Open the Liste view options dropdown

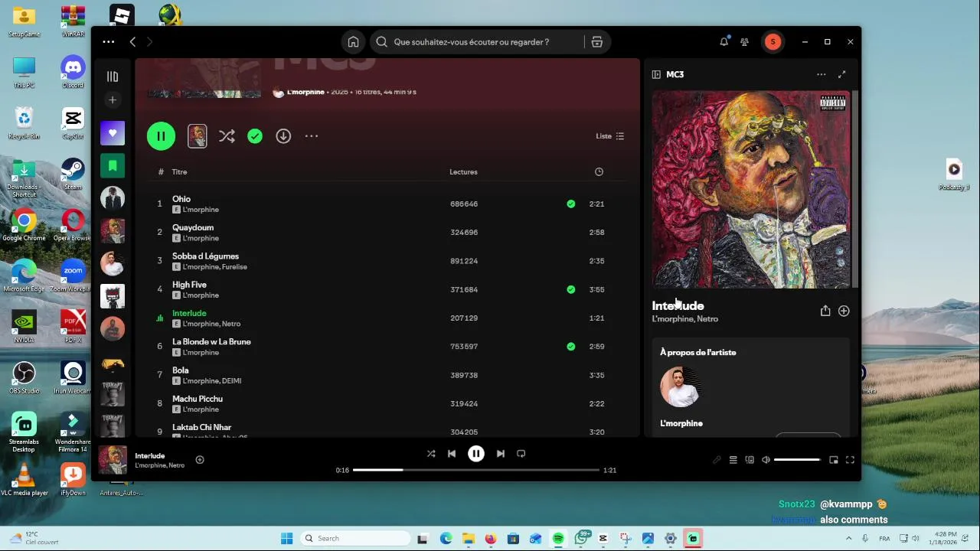point(610,136)
